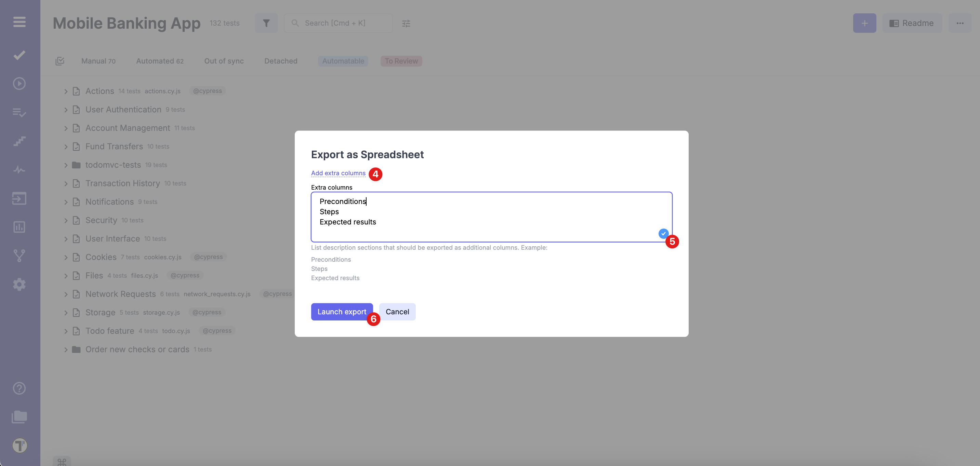This screenshot has height=466, width=980.
Task: Toggle the Automatable label filter
Action: coord(343,61)
